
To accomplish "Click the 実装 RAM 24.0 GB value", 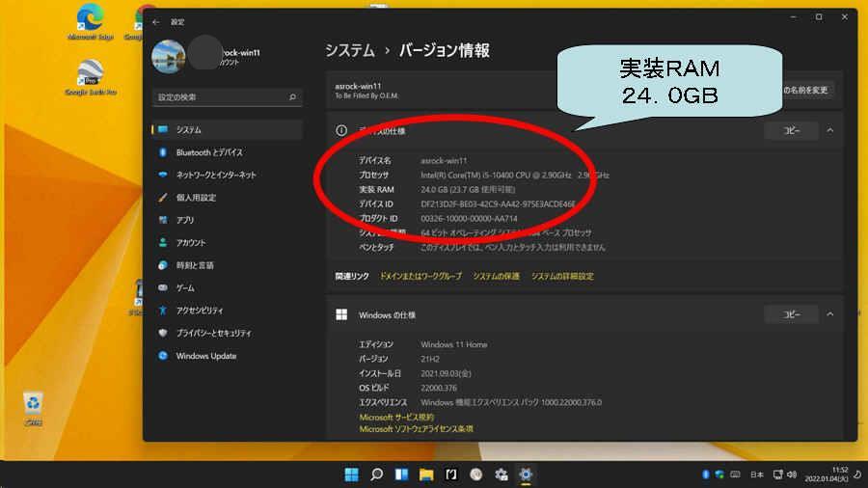I will (468, 189).
